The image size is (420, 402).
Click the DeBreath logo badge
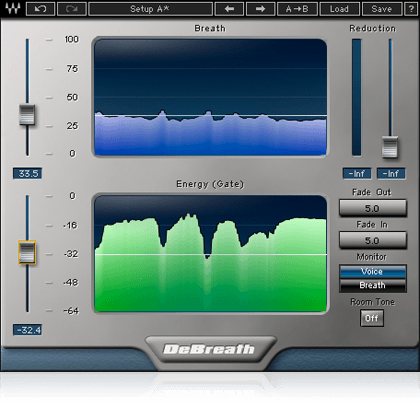(210, 349)
